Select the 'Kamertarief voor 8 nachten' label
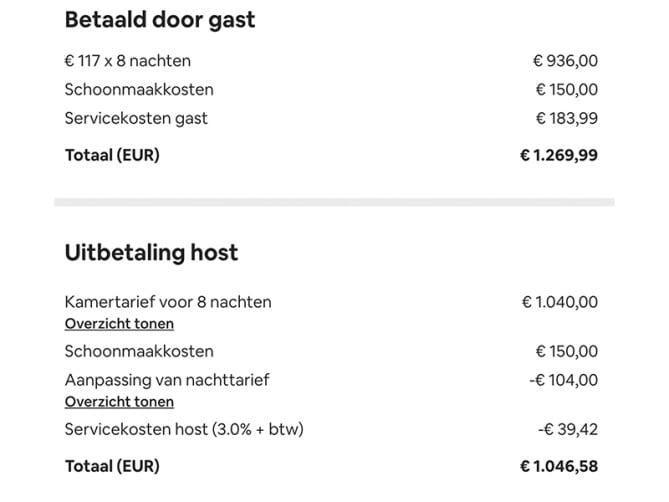 click(x=168, y=302)
